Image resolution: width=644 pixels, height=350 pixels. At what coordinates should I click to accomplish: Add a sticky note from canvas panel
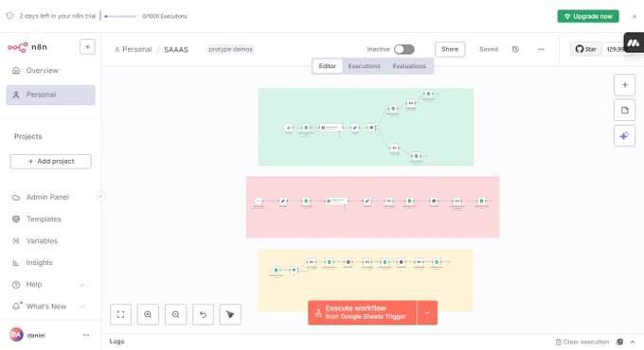[x=624, y=111]
